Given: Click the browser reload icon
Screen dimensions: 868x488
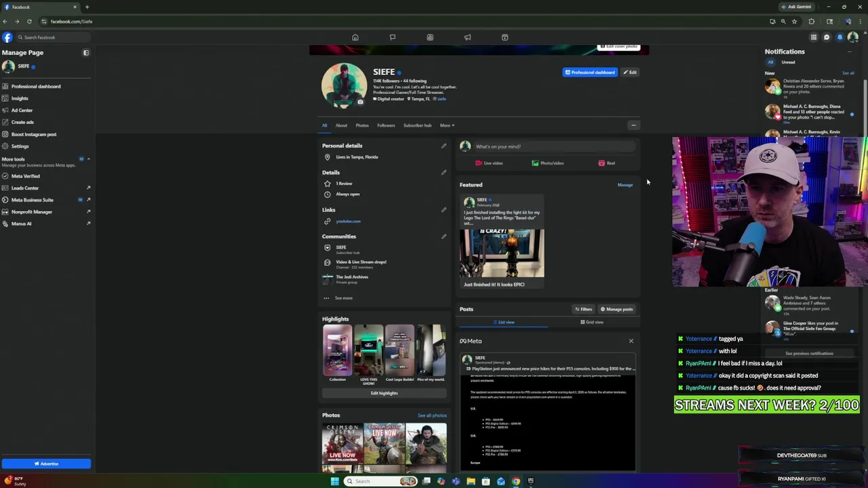Looking at the screenshot, I should tap(28, 22).
